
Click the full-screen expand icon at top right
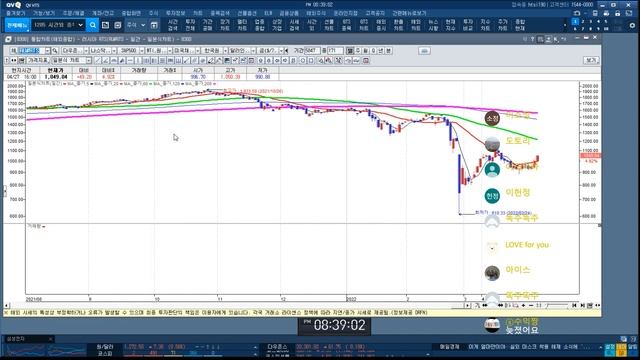pos(629,13)
